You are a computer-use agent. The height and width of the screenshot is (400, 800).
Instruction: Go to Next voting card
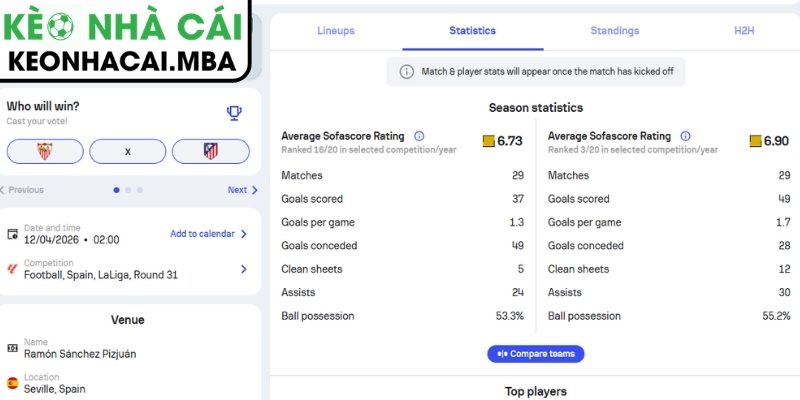242,190
